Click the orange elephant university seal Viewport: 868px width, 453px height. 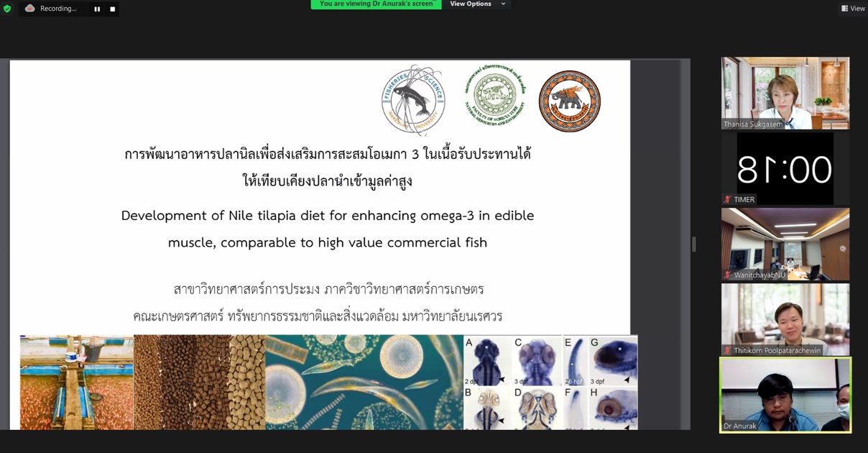570,101
